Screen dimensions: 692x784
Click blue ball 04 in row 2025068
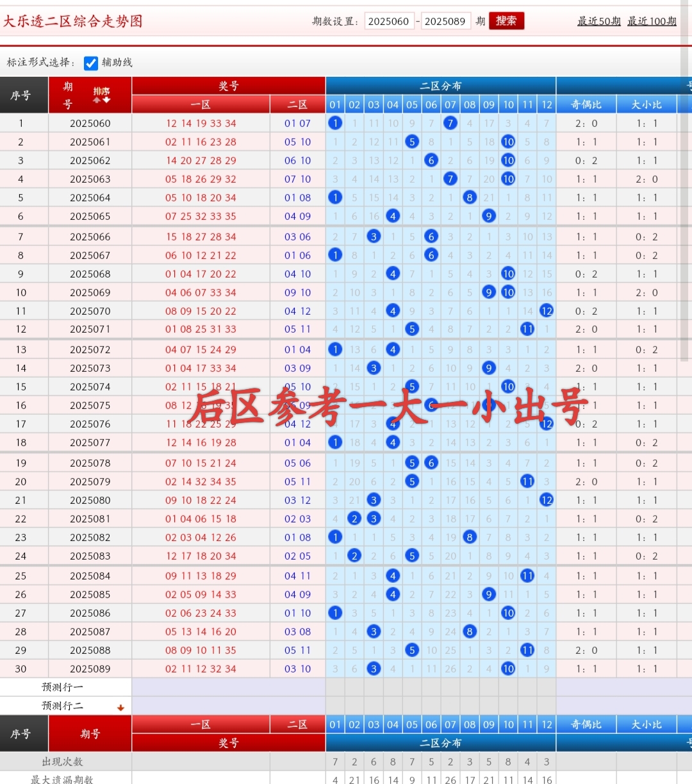393,274
